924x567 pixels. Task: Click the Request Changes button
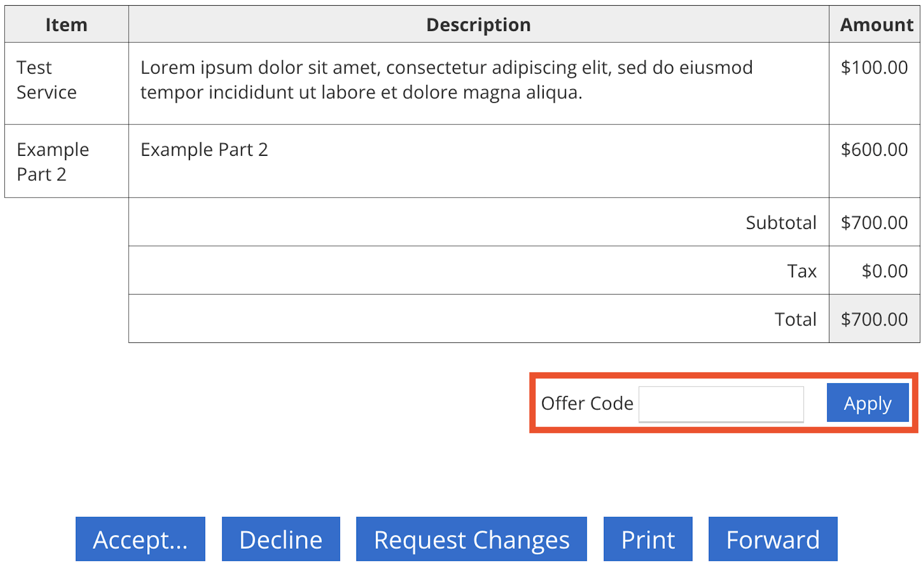(x=471, y=539)
